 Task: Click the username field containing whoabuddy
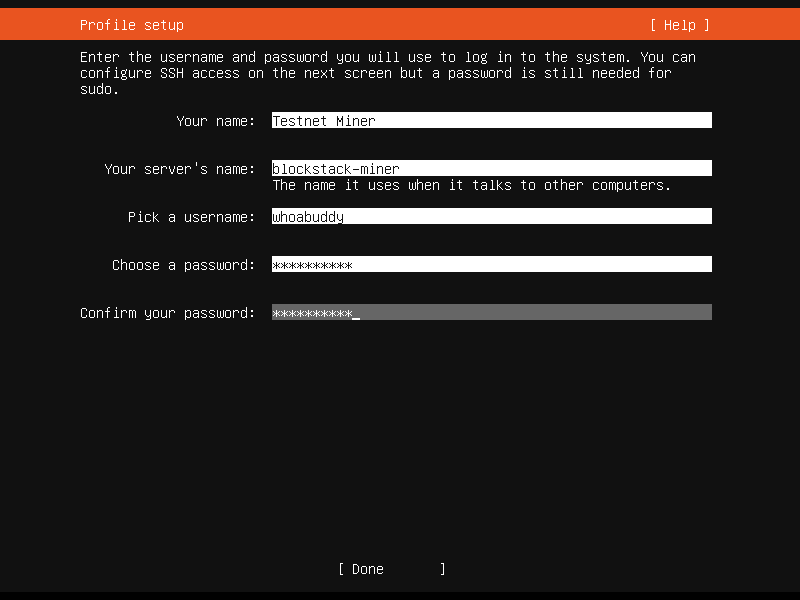point(492,216)
